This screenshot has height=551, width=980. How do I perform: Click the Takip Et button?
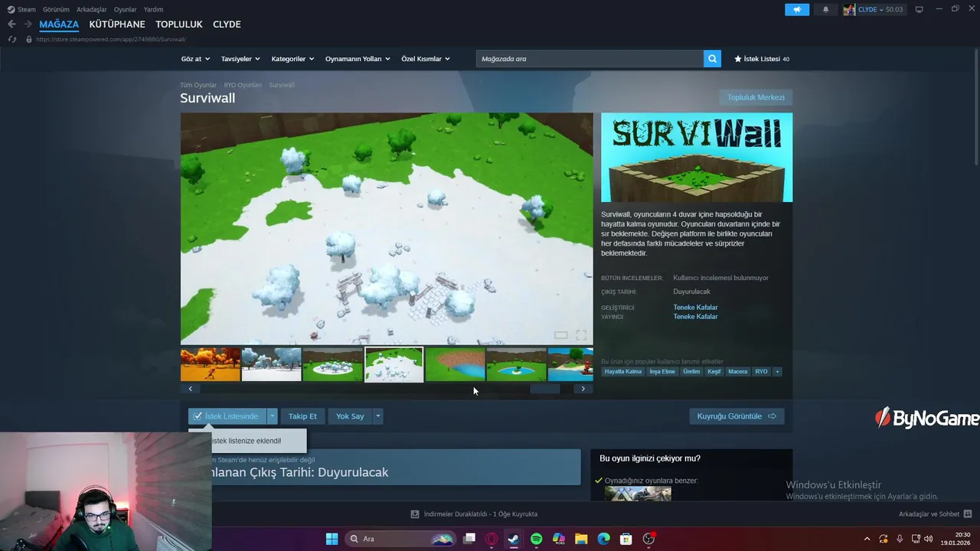point(302,416)
